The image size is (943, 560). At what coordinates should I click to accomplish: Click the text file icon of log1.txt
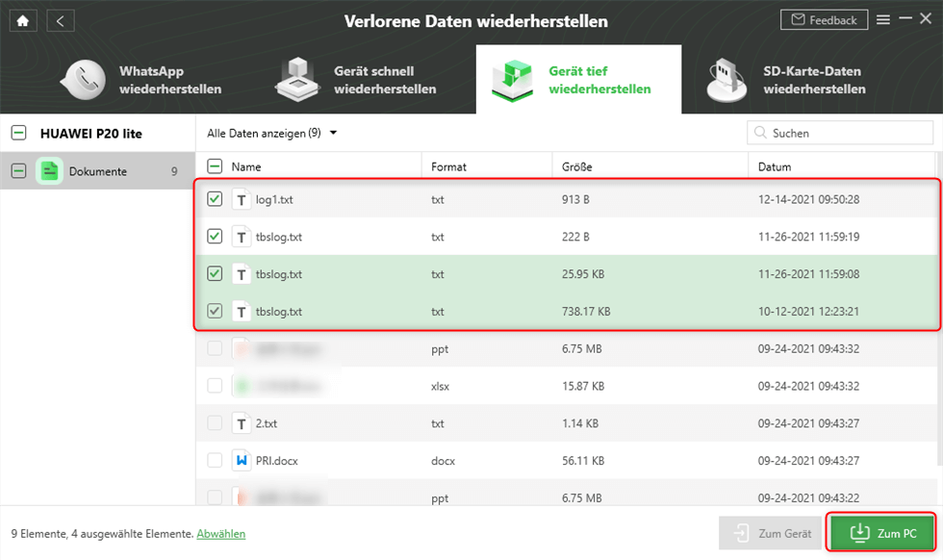242,200
